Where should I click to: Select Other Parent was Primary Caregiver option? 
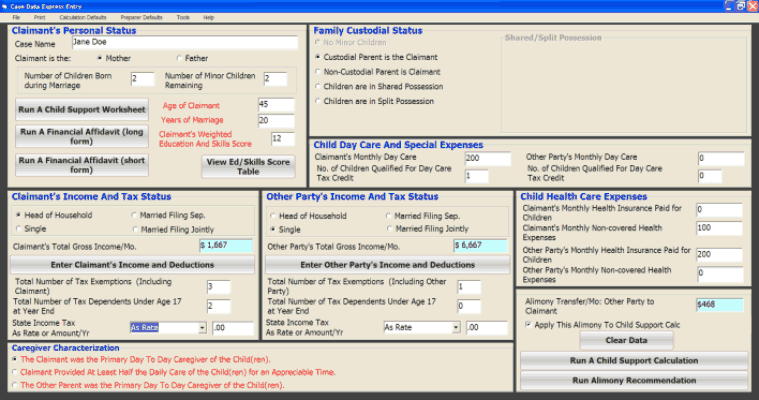pos(16,385)
